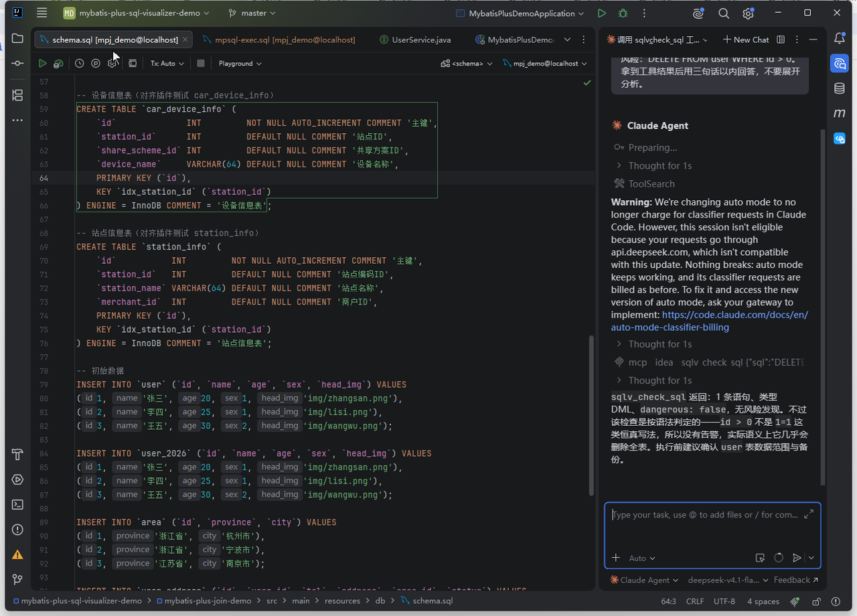Toggle the read-only lock in the status bar
This screenshot has width=857, height=616.
(817, 601)
